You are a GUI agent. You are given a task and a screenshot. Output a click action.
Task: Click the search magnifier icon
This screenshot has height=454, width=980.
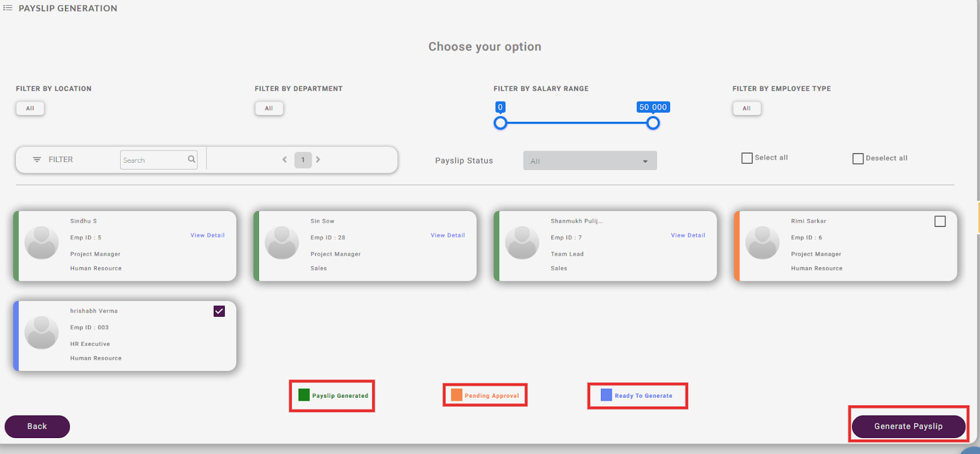pos(192,160)
